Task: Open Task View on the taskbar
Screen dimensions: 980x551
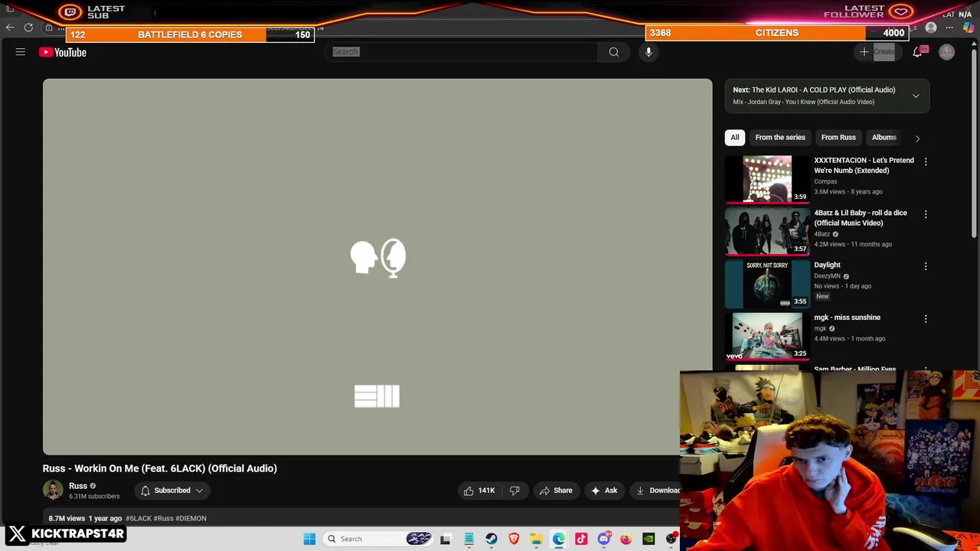Action: point(446,539)
